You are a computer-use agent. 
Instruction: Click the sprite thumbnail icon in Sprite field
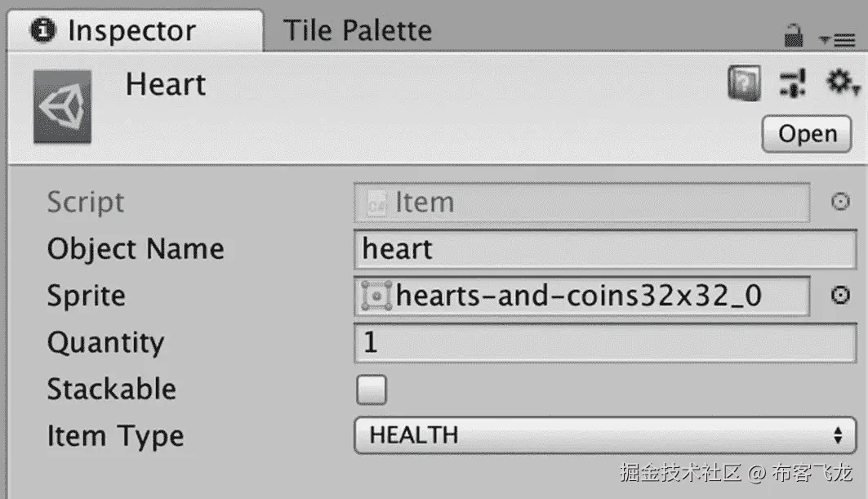coord(376,296)
